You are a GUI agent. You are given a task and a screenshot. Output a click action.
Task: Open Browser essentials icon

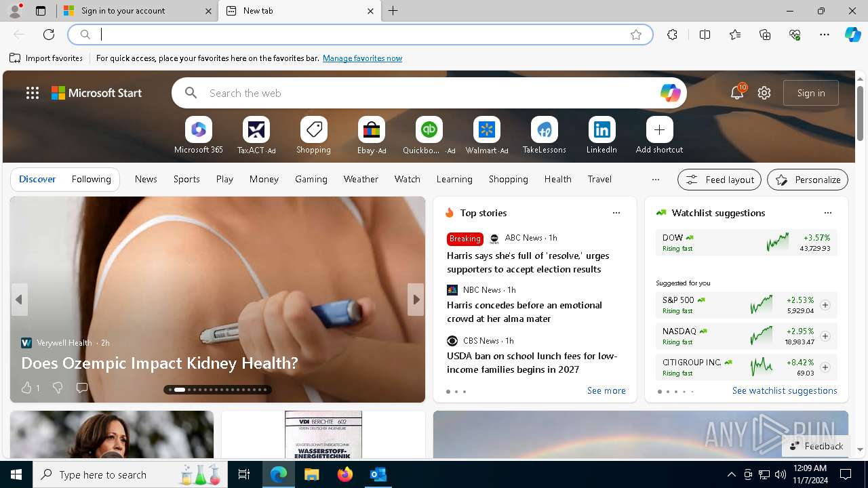795,35
